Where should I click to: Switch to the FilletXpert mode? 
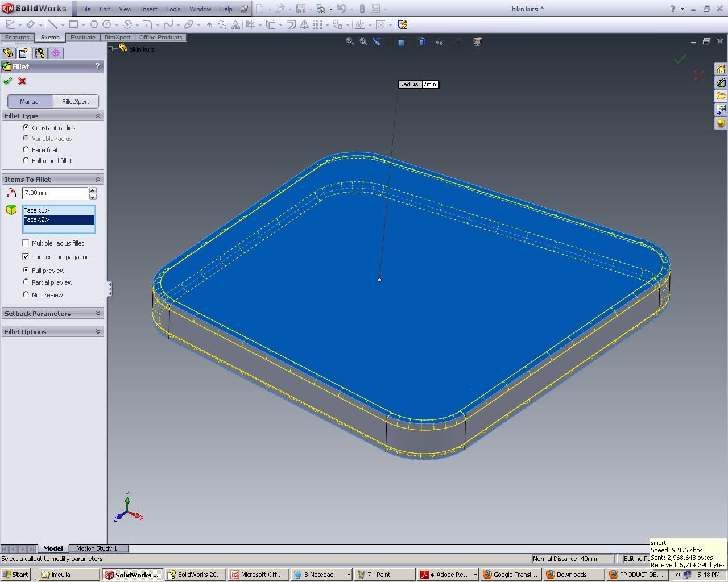(76, 101)
